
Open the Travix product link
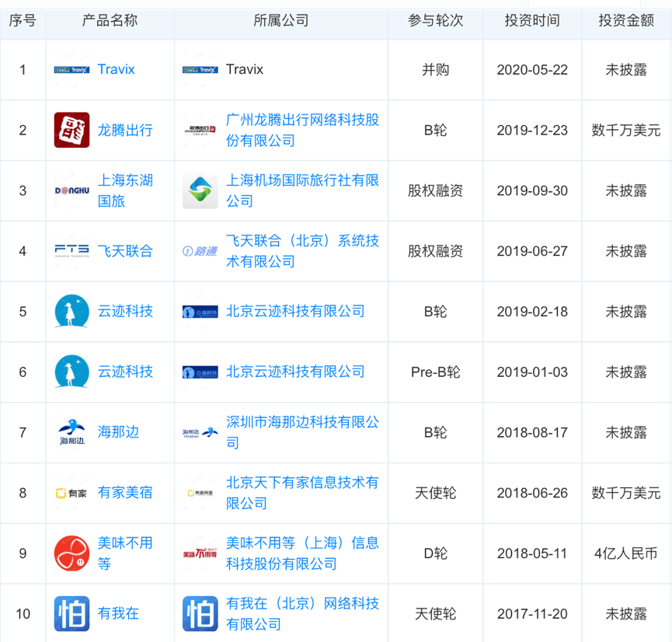(116, 69)
